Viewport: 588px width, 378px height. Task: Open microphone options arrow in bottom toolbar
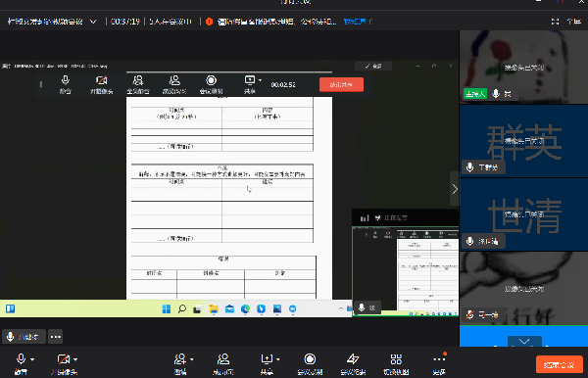(32, 359)
